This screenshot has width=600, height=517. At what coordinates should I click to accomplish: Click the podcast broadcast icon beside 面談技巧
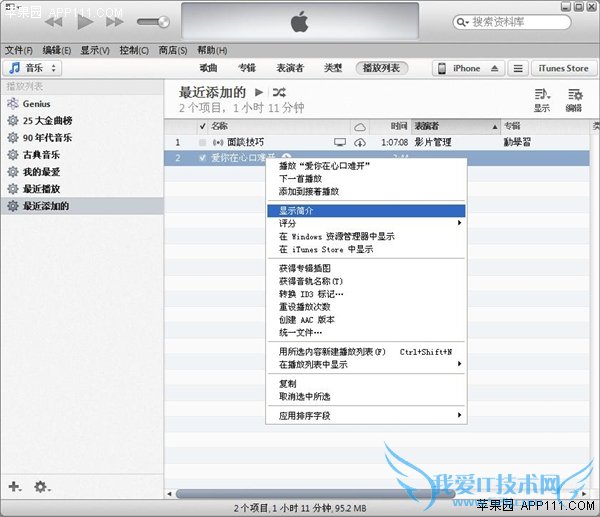(x=218, y=143)
